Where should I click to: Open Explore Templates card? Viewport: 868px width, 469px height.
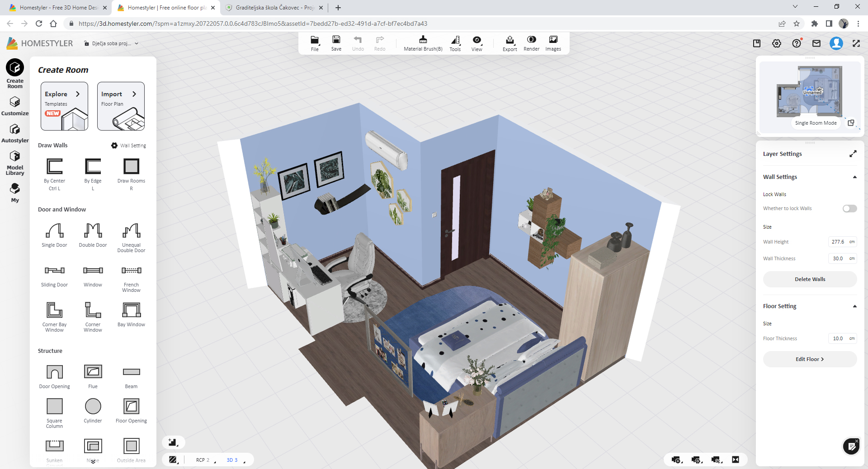pos(64,106)
